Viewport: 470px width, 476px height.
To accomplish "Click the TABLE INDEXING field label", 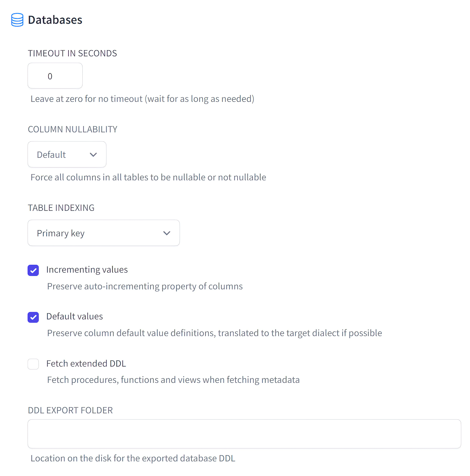I will 61,208.
